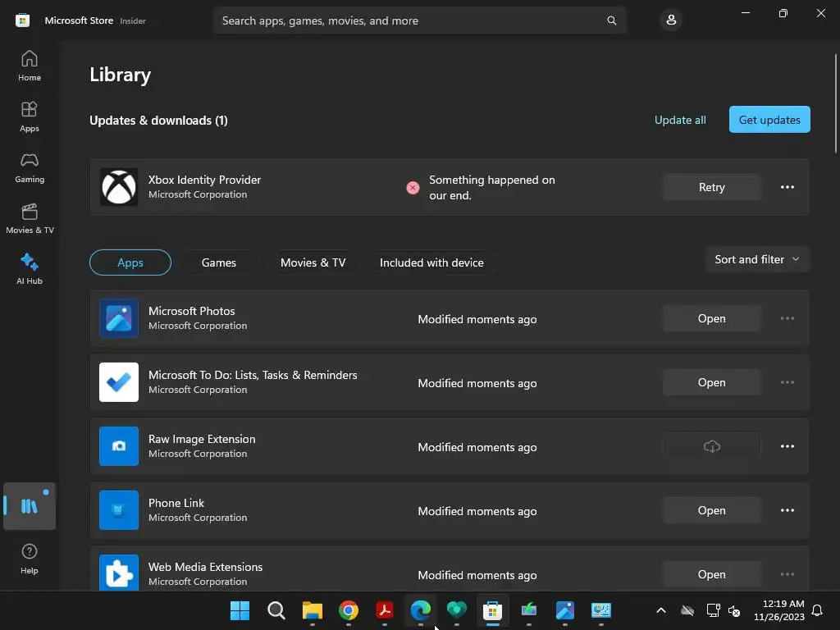
Task: Show hidden system tray icons chevron
Action: click(x=661, y=610)
